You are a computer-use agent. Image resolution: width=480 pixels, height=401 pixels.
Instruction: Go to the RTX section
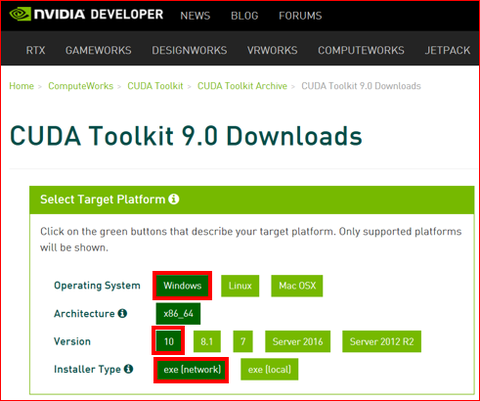[36, 50]
